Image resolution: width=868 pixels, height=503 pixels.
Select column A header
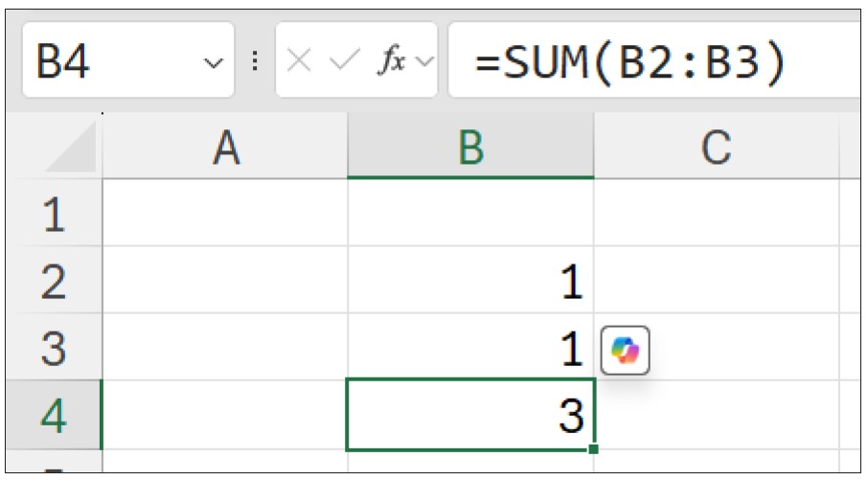225,149
